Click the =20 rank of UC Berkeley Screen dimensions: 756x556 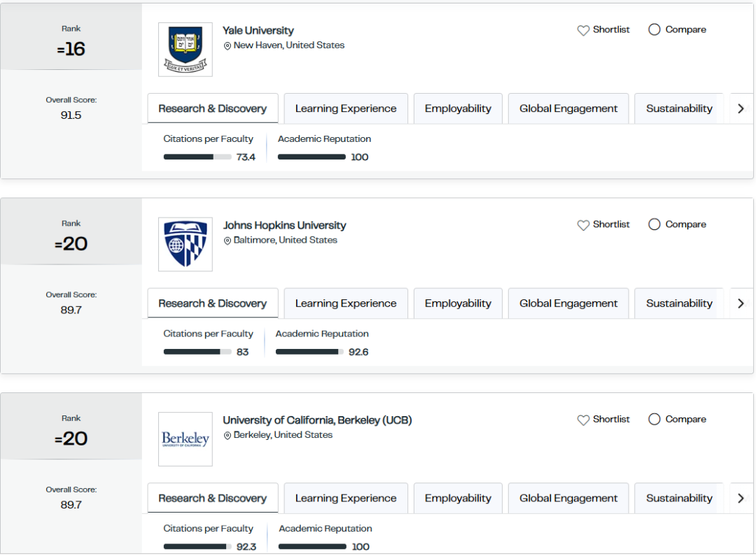71,439
